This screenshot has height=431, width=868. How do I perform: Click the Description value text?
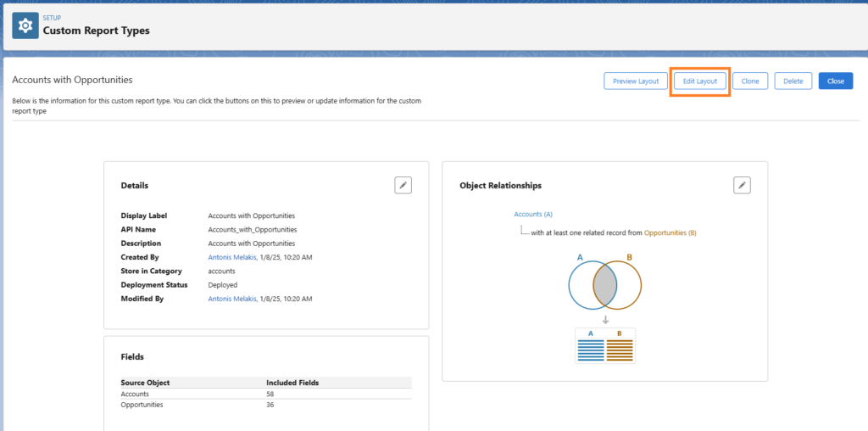coord(251,243)
